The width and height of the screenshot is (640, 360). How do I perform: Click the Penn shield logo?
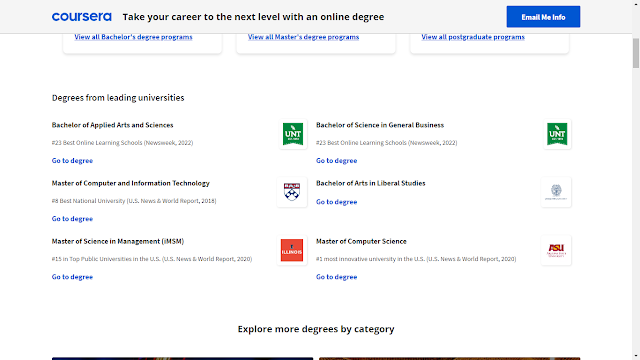click(x=292, y=192)
